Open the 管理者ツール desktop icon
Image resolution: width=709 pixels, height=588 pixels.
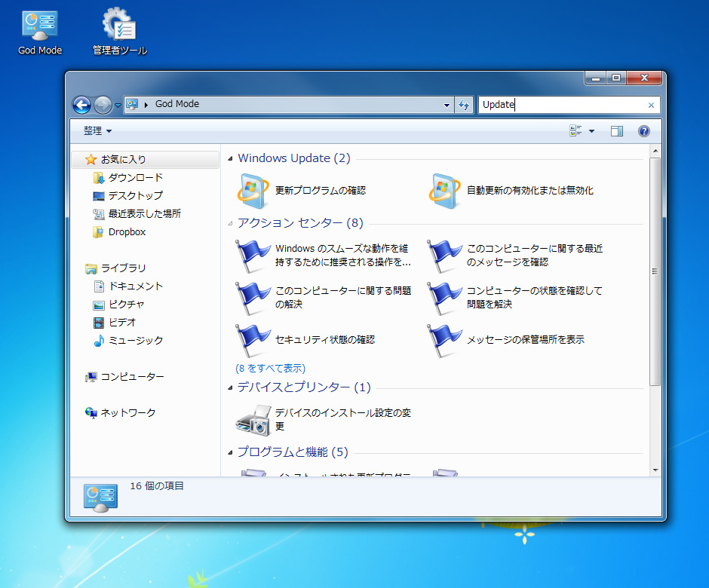pyautogui.click(x=120, y=32)
